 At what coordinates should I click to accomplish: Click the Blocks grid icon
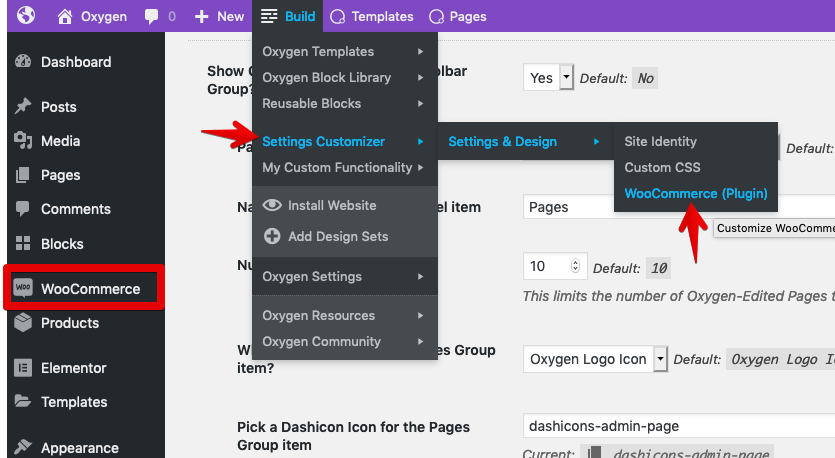coord(23,243)
